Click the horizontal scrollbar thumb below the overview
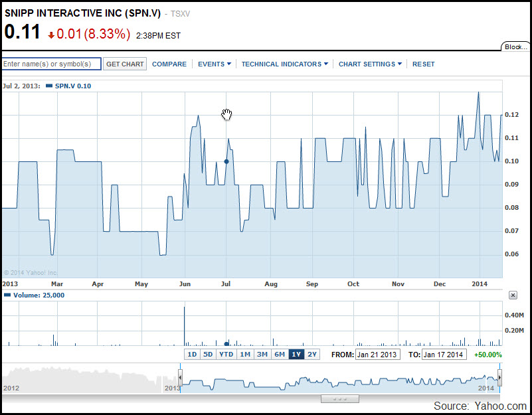 (x=339, y=398)
